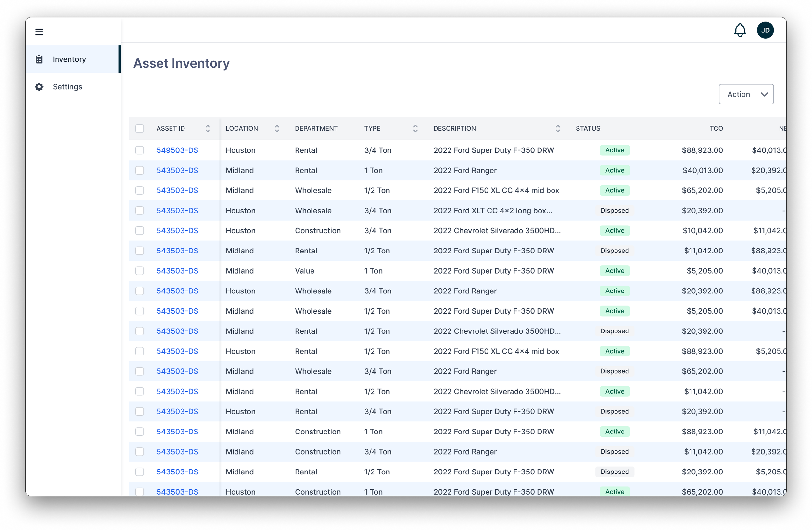Click the Action dropdown chevron arrow
812x530 pixels.
coord(764,94)
